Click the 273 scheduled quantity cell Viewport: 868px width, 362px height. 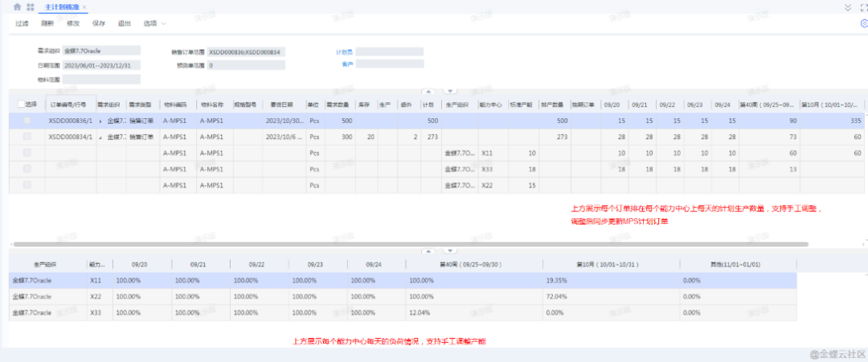click(555, 137)
